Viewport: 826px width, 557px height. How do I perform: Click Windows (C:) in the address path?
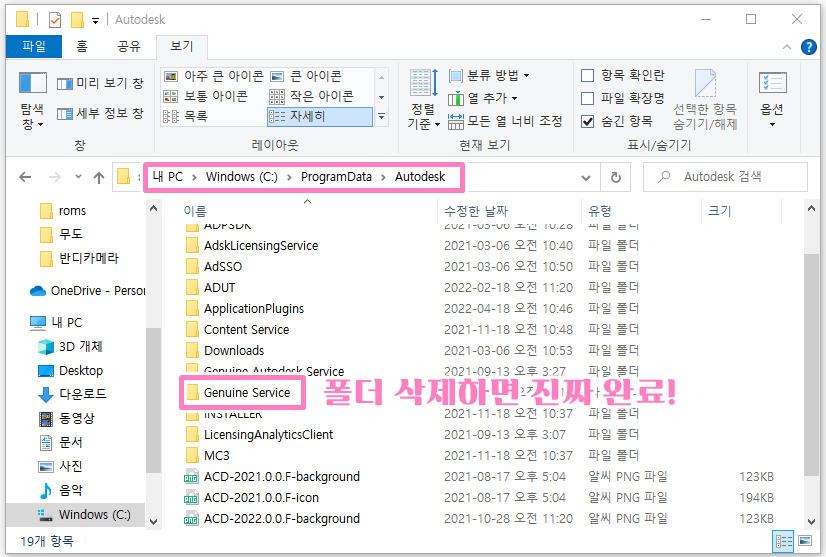coord(241,177)
